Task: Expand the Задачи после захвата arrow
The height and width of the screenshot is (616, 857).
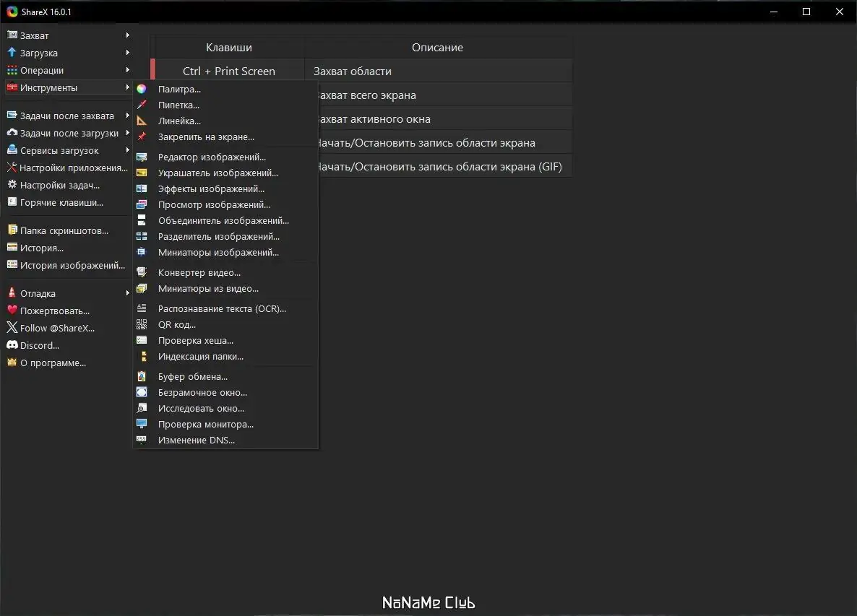Action: tap(127, 116)
